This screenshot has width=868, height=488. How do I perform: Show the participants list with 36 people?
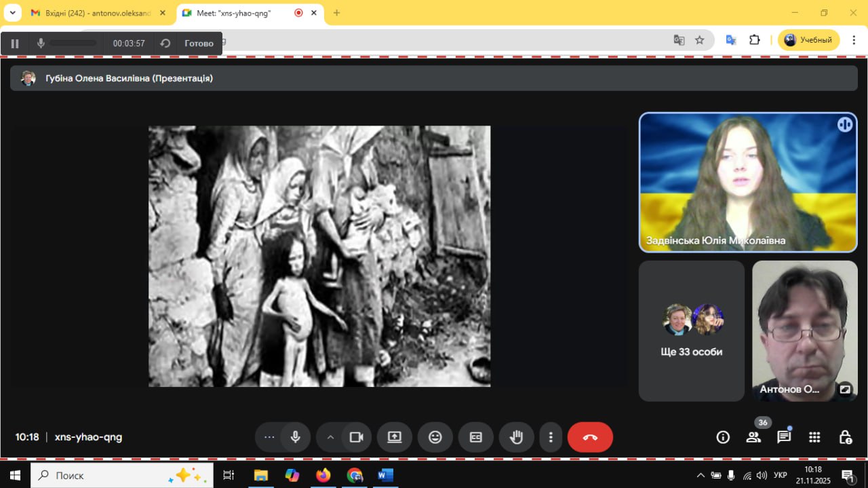tap(753, 437)
